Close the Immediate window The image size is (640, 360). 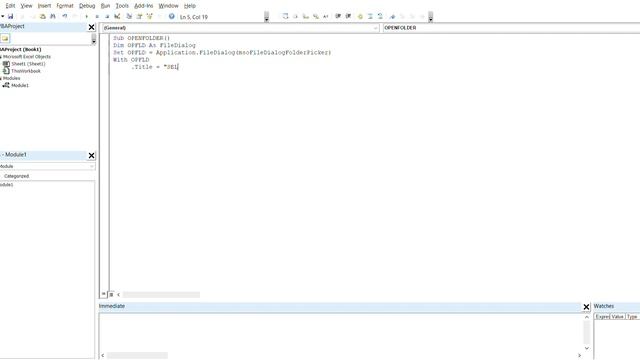click(x=586, y=307)
